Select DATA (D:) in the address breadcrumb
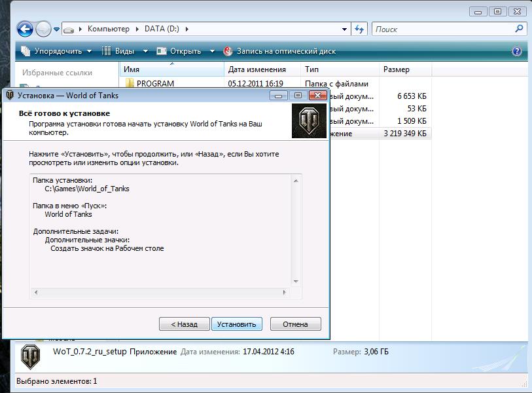Image resolution: width=532 pixels, height=393 pixels. [x=162, y=29]
